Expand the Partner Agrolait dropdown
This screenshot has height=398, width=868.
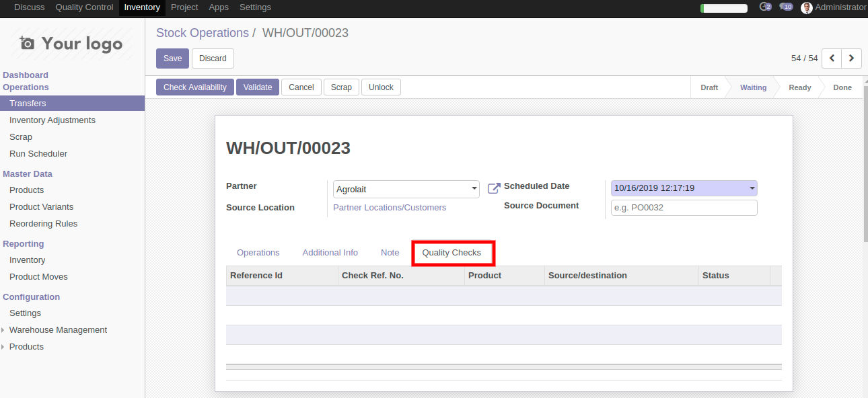474,190
